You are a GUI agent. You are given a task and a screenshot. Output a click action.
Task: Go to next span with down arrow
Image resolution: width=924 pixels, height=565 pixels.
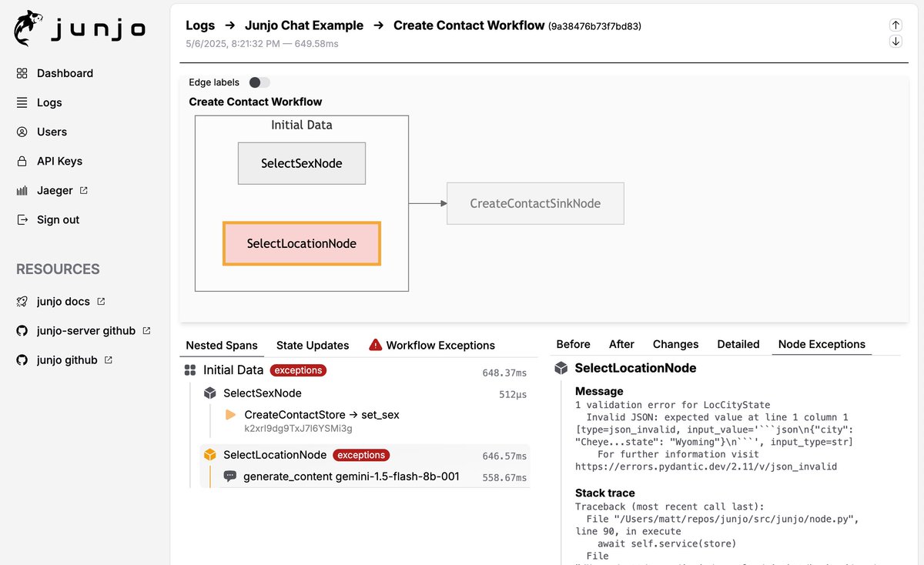click(896, 42)
